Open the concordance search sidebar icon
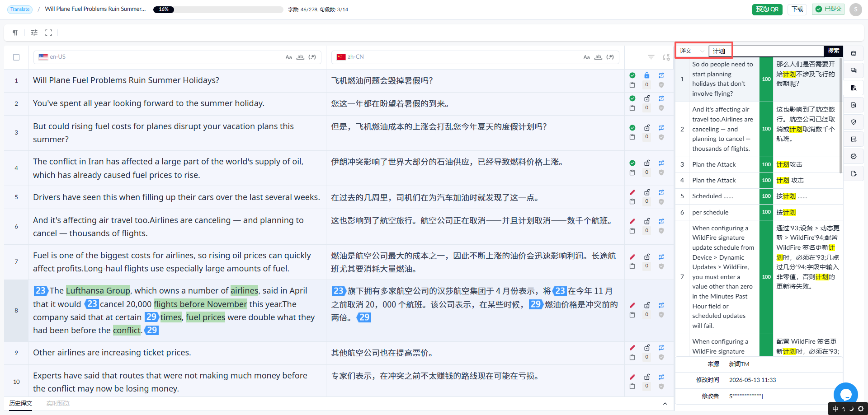 point(854,88)
